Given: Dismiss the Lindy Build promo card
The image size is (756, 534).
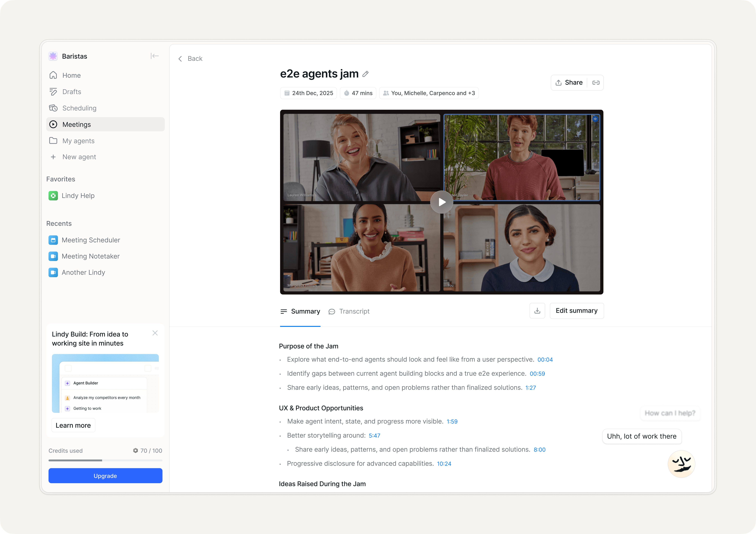Looking at the screenshot, I should pos(155,333).
